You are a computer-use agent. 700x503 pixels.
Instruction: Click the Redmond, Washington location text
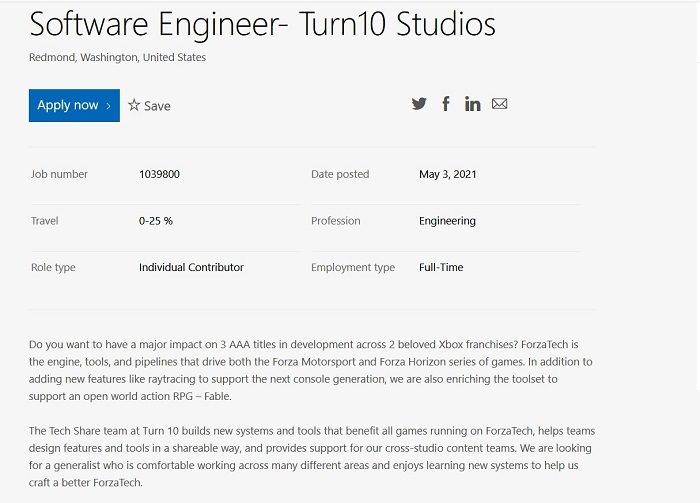tap(118, 58)
